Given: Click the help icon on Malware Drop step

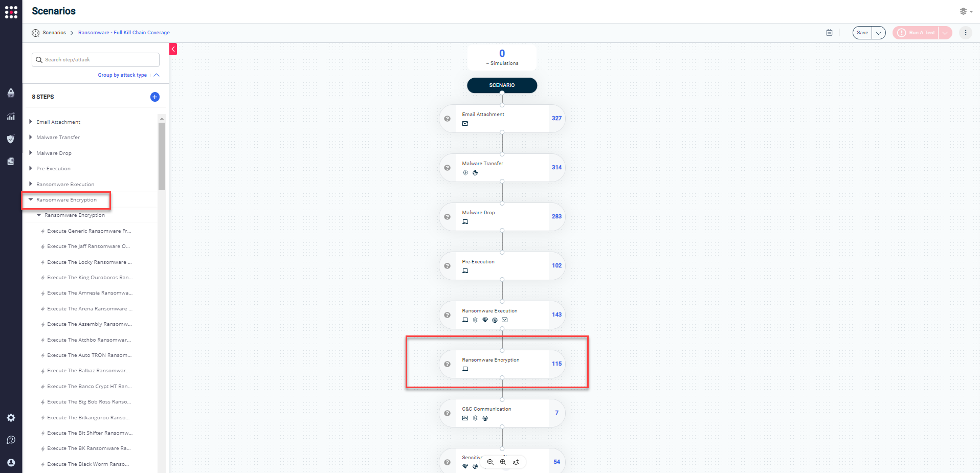Looking at the screenshot, I should click(448, 217).
